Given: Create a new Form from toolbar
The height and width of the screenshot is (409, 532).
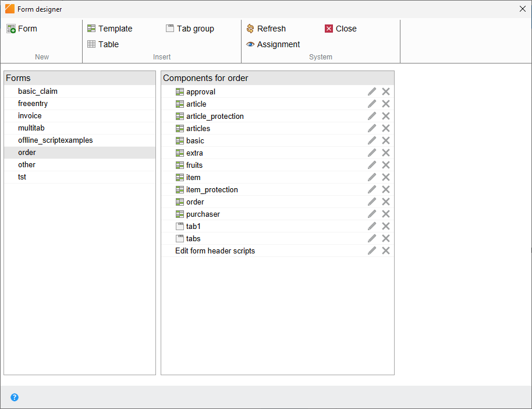Looking at the screenshot, I should pos(22,29).
